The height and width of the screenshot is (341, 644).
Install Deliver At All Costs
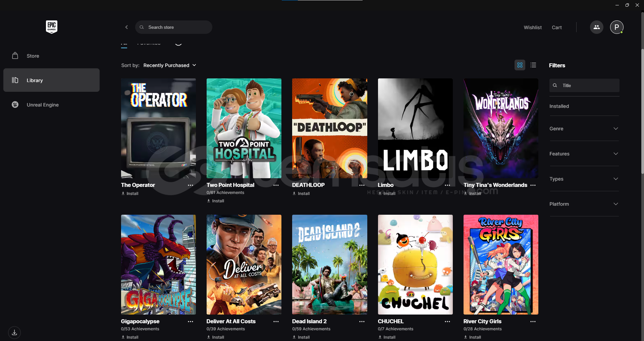coord(215,337)
